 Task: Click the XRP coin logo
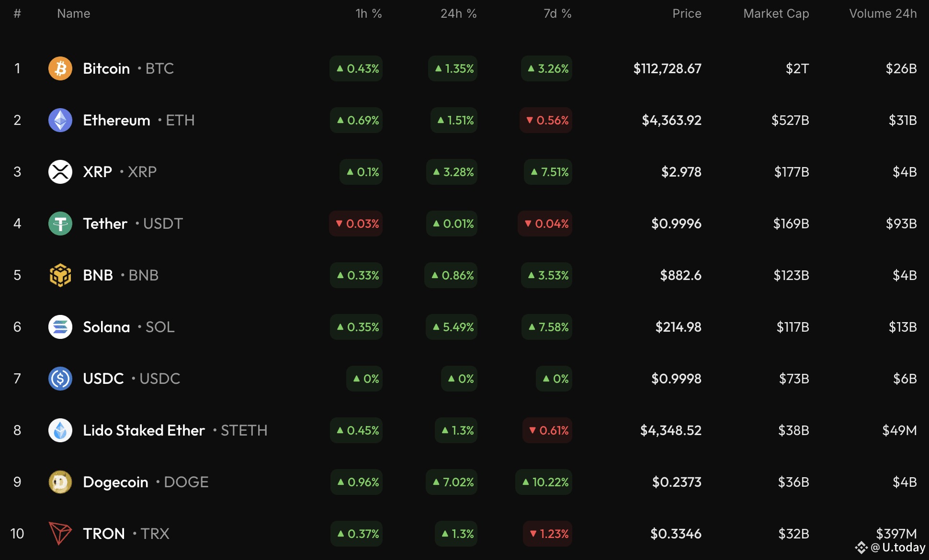point(60,172)
